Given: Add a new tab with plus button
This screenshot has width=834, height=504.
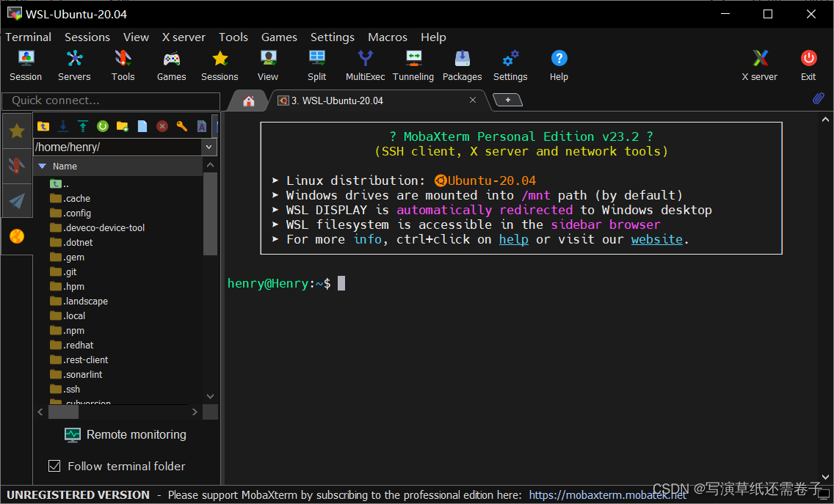Looking at the screenshot, I should pyautogui.click(x=507, y=100).
